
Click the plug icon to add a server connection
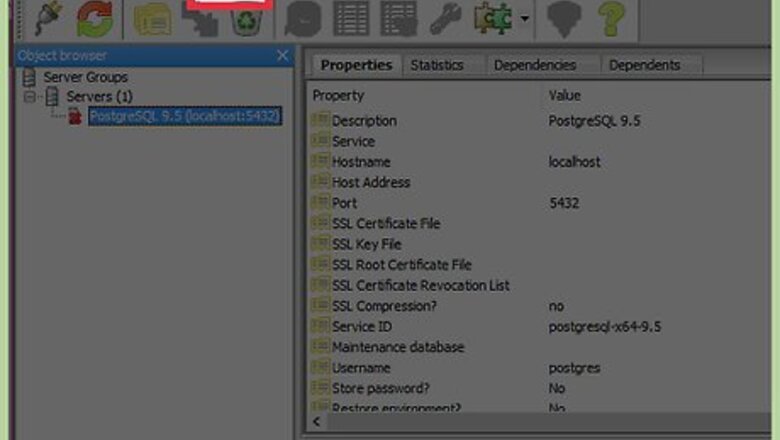pyautogui.click(x=48, y=18)
